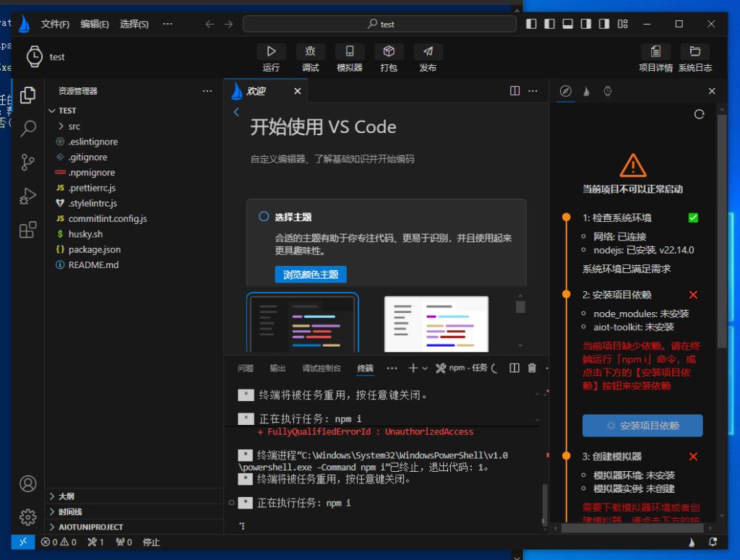The height and width of the screenshot is (560, 740).
Task: Open editor more actions ellipsis
Action: coord(533,90)
